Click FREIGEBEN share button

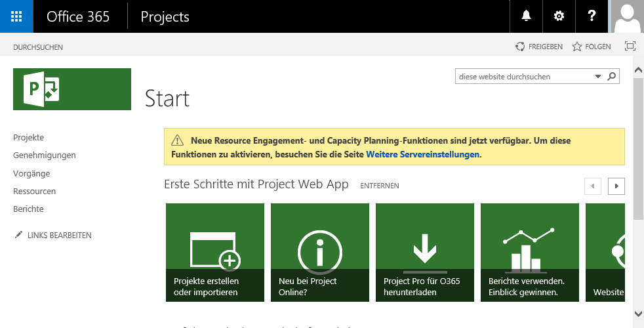coord(539,47)
